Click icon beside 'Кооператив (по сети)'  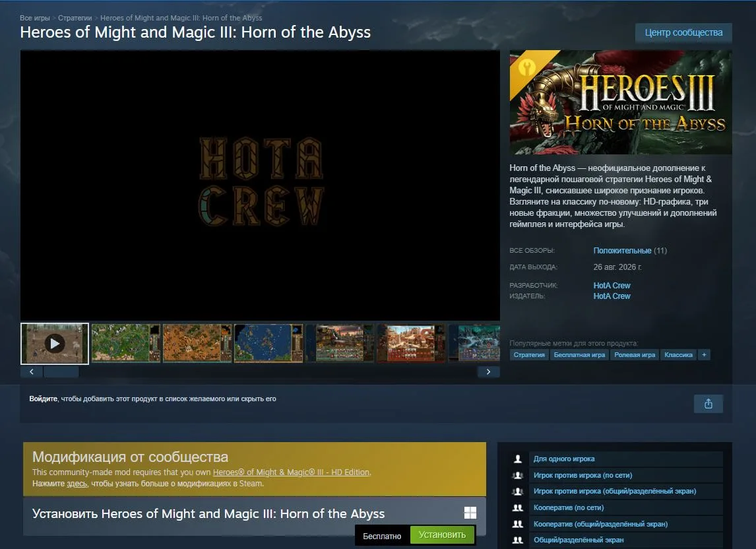point(517,507)
